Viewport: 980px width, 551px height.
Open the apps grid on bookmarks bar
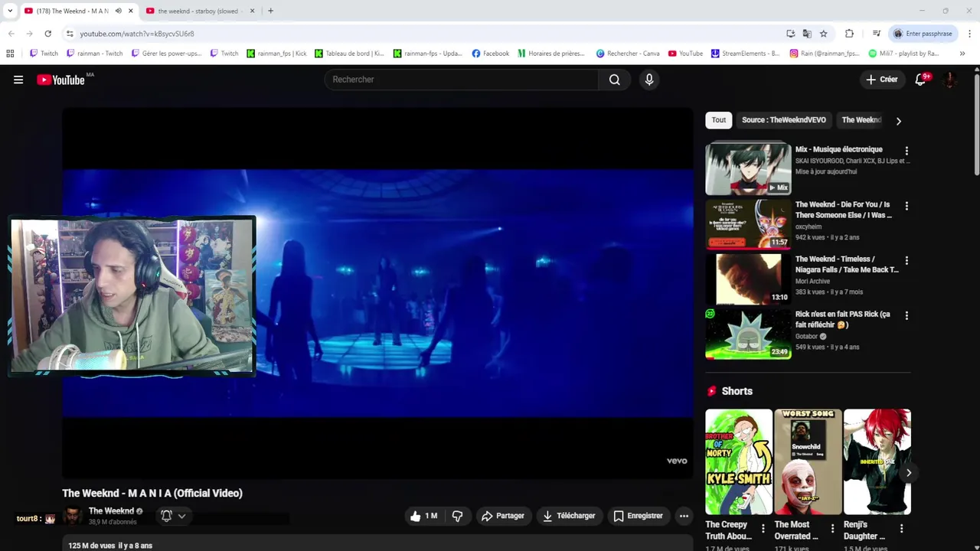point(10,54)
